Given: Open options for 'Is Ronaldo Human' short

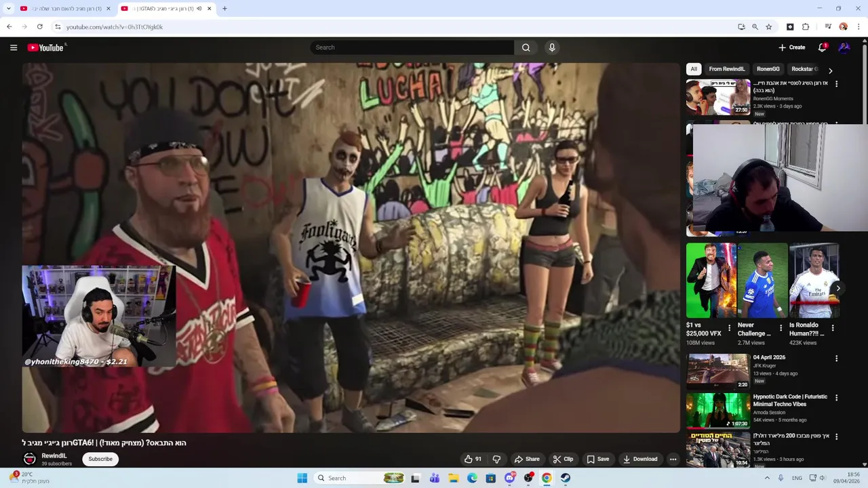Looking at the screenshot, I should click(833, 328).
